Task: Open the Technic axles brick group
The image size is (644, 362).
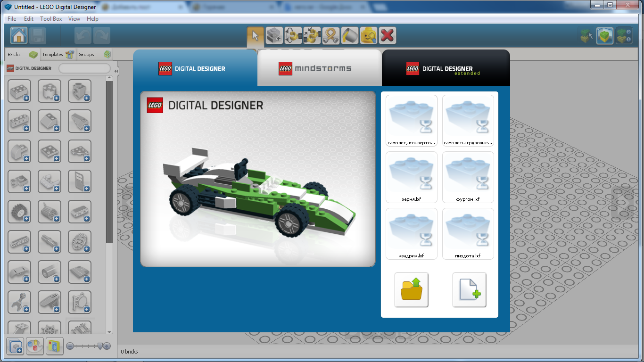Action: point(50,242)
